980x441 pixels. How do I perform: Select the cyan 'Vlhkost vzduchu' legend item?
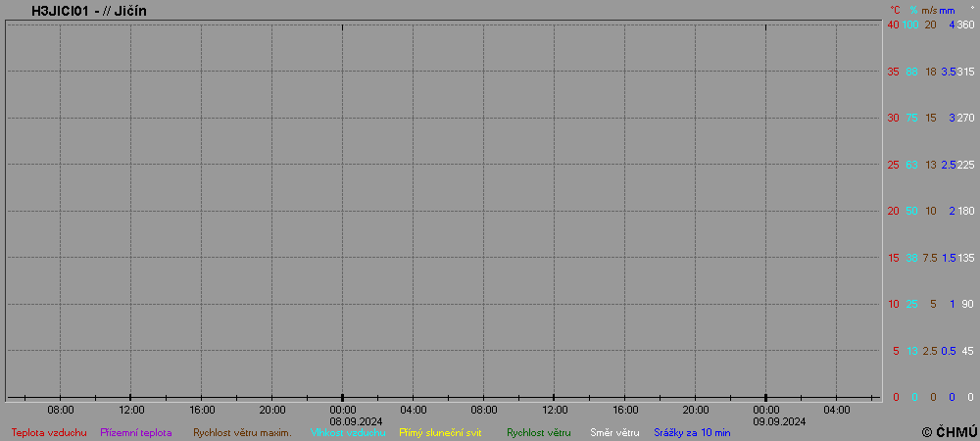click(341, 432)
